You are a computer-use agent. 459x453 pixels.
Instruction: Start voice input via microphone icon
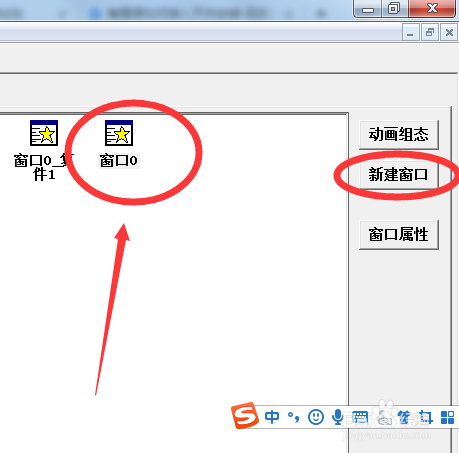(x=338, y=417)
